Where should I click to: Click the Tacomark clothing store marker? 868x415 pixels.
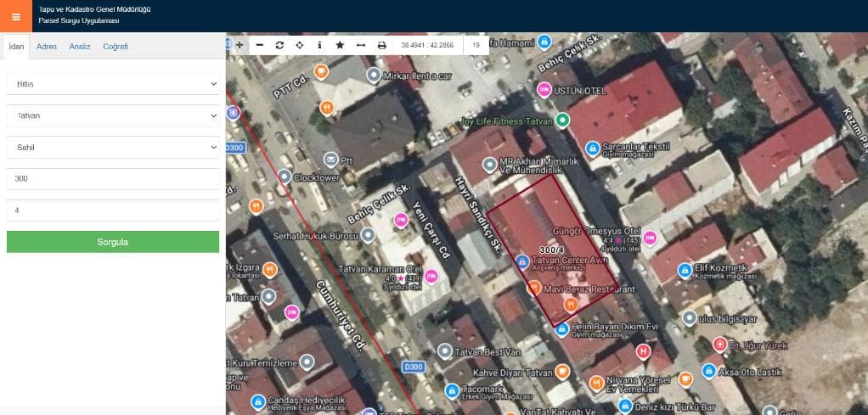(452, 390)
